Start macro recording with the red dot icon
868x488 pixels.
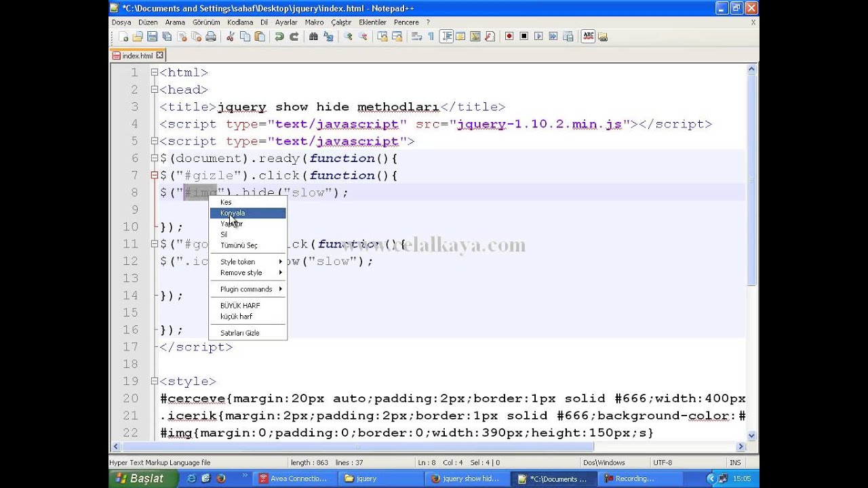[509, 37]
